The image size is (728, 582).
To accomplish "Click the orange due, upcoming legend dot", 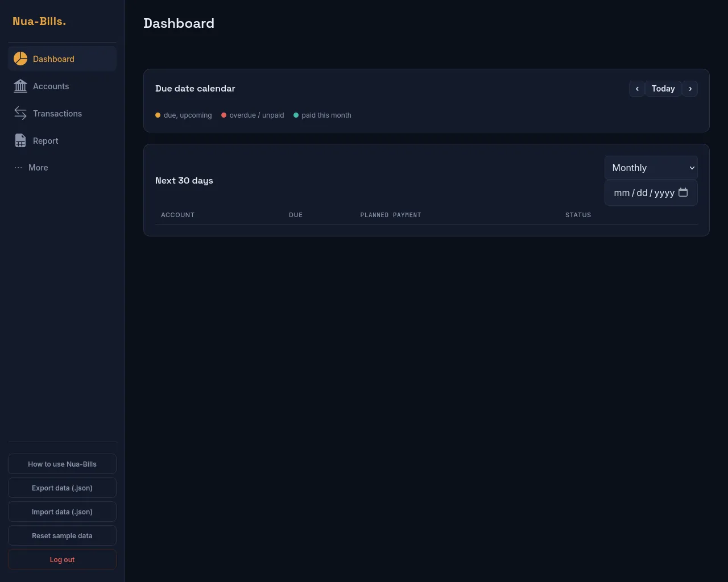I will (158, 115).
